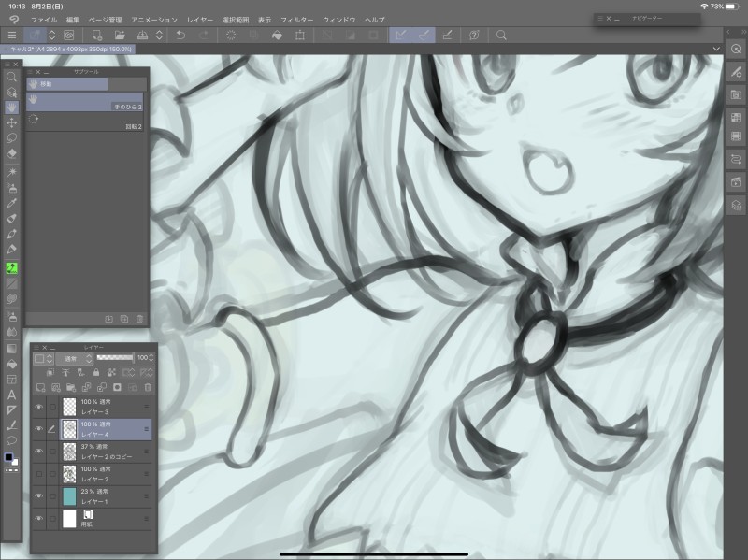Image resolution: width=748 pixels, height=560 pixels.
Task: Open the フィルター menu
Action: pos(296,20)
